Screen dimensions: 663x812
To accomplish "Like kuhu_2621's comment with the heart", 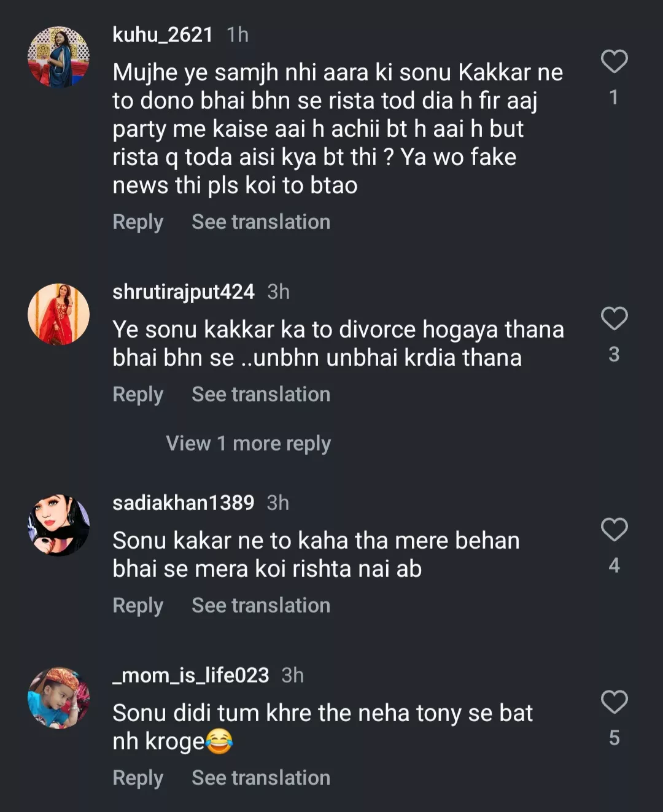I will click(x=614, y=61).
